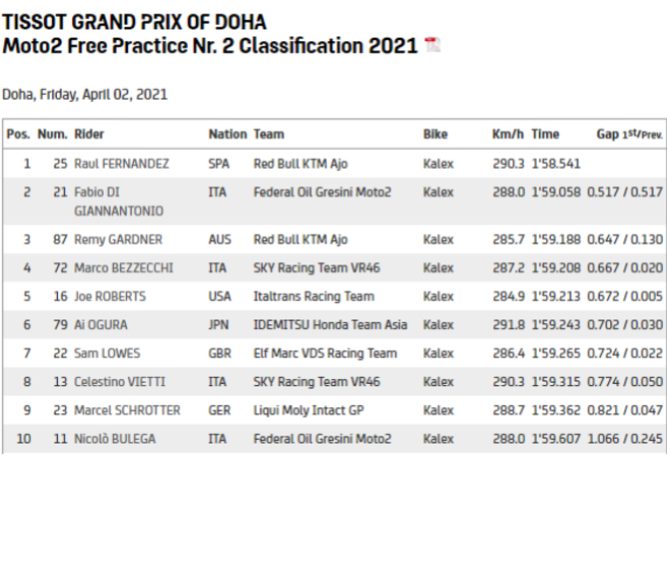Viewport: 667px width, 580px height.
Task: Click the Km/h column header
Action: click(508, 134)
